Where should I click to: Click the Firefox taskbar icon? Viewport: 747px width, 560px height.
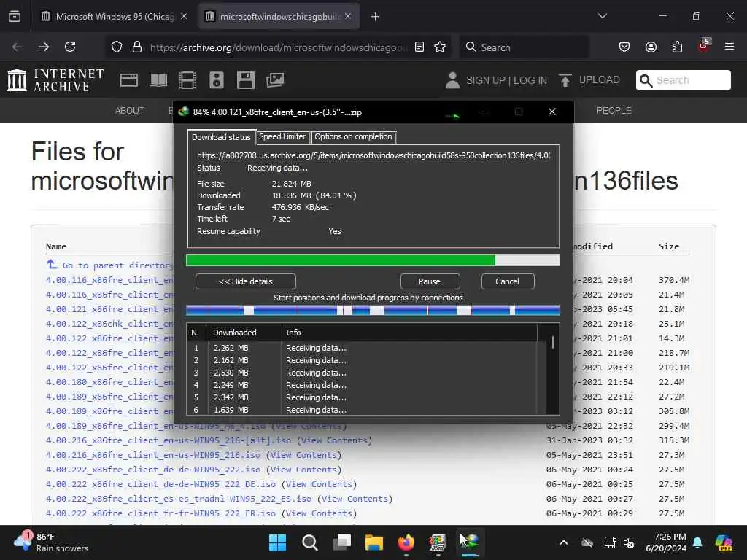[x=406, y=542]
